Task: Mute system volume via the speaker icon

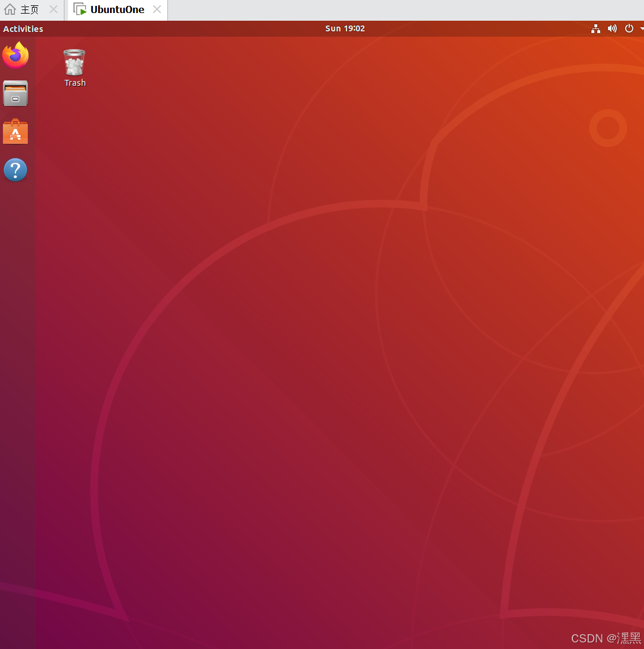Action: click(x=612, y=28)
